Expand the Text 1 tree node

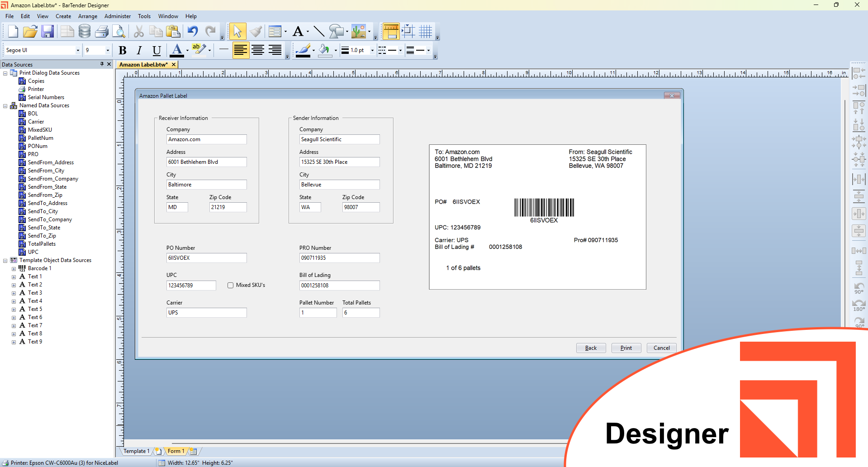click(14, 277)
